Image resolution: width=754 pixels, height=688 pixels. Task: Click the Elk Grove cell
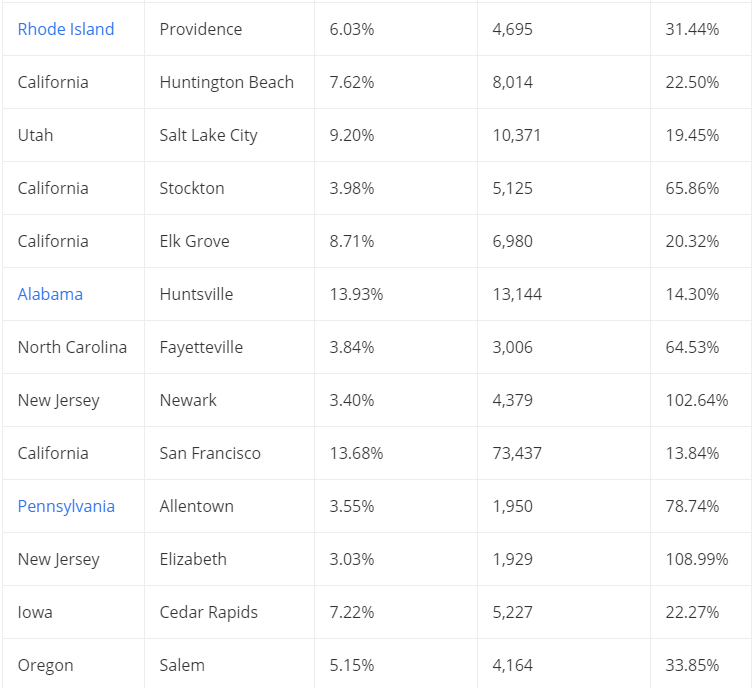point(194,241)
